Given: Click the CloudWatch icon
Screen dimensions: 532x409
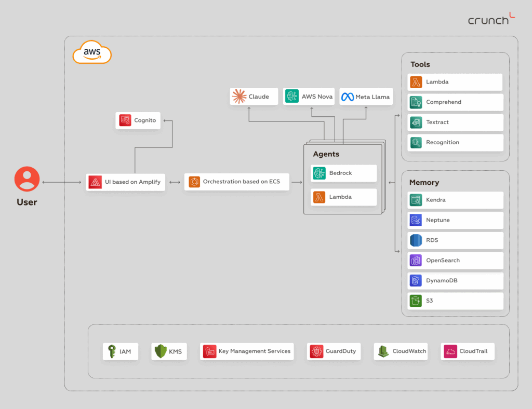Looking at the screenshot, I should coord(383,351).
